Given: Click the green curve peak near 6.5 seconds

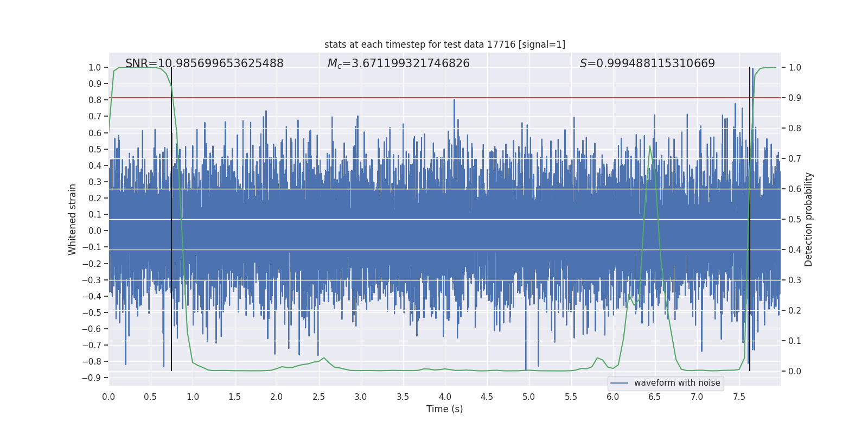Looking at the screenshot, I should pyautogui.click(x=649, y=146).
